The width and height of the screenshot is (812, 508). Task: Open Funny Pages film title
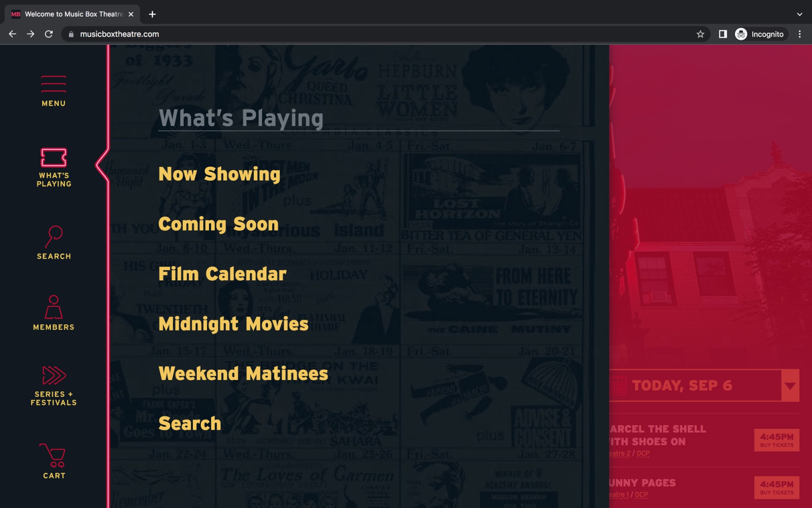pyautogui.click(x=642, y=483)
